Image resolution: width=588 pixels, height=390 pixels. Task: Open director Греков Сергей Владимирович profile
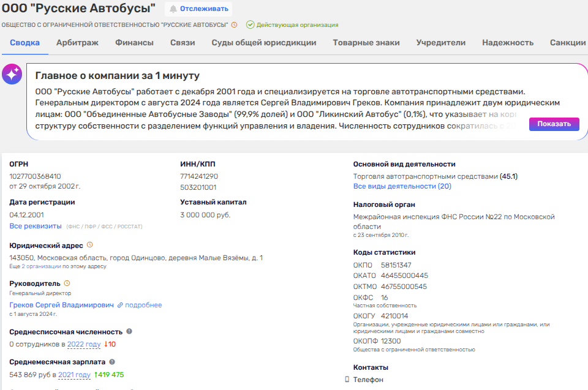tap(61, 305)
